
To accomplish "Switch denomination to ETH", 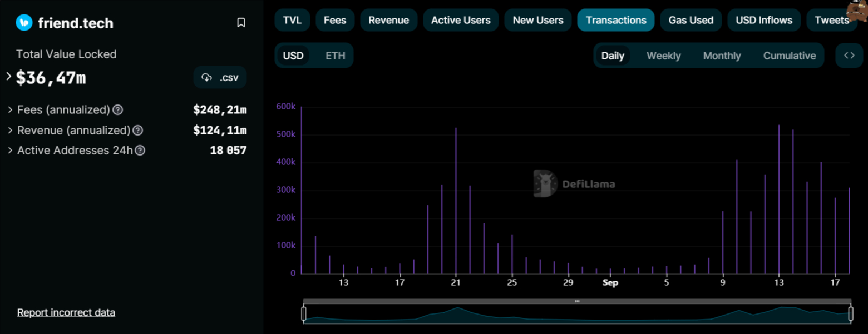I will (x=335, y=56).
